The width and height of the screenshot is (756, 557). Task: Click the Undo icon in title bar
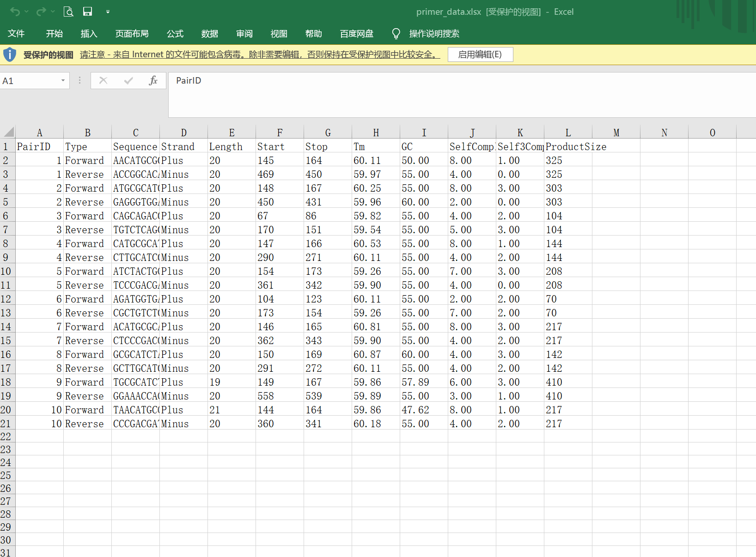pos(15,12)
